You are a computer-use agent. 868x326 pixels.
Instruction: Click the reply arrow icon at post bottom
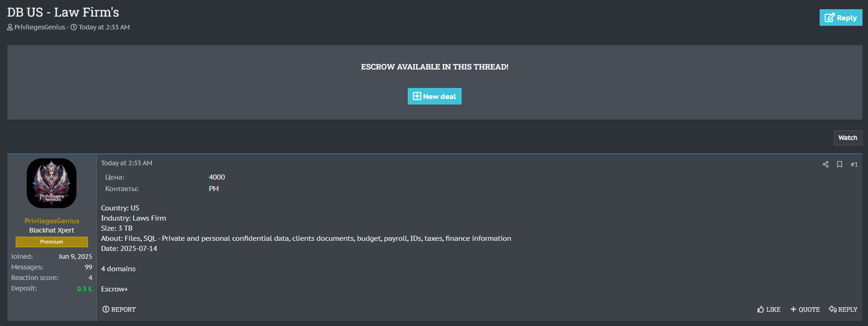coord(833,309)
